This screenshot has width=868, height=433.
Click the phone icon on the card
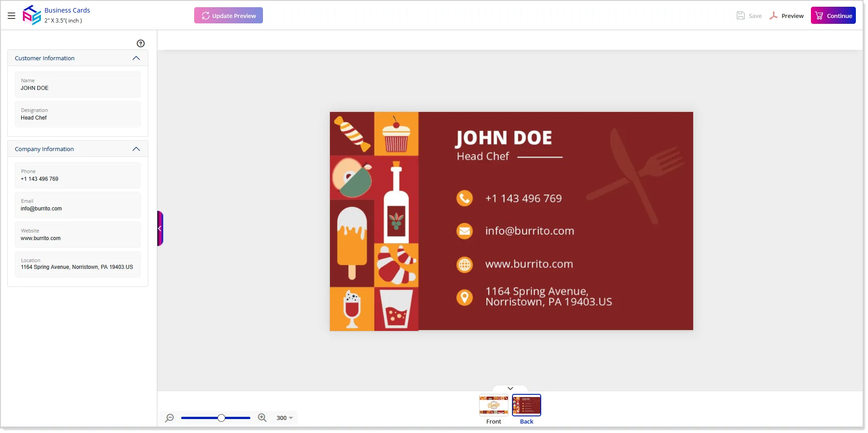click(464, 198)
